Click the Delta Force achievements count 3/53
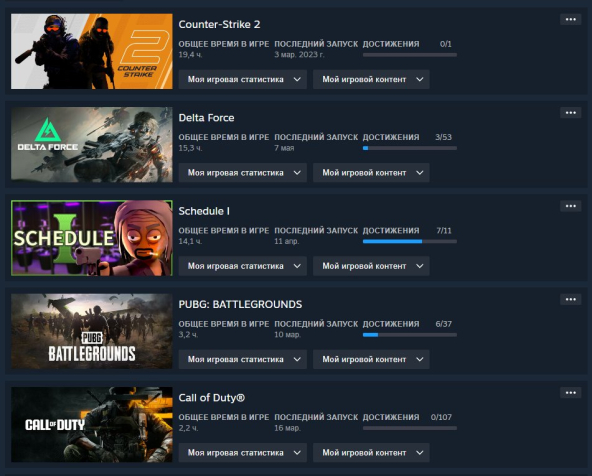 (443, 137)
